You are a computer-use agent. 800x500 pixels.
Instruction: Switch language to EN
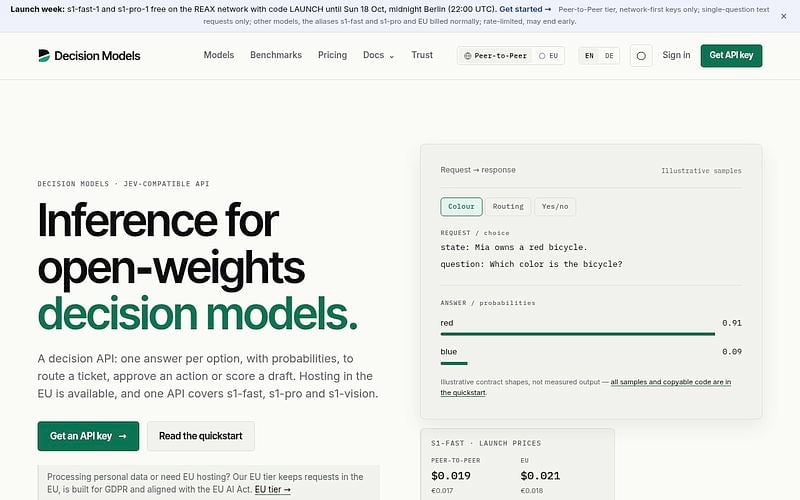589,56
